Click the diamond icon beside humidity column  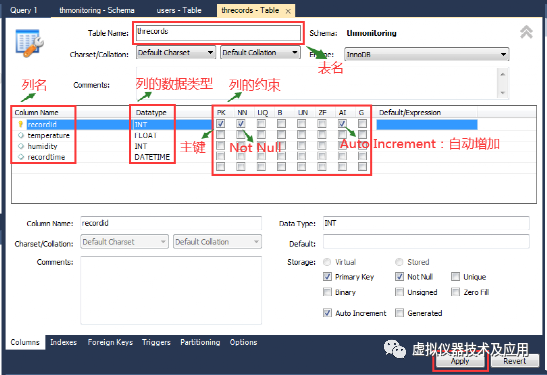tap(21, 146)
